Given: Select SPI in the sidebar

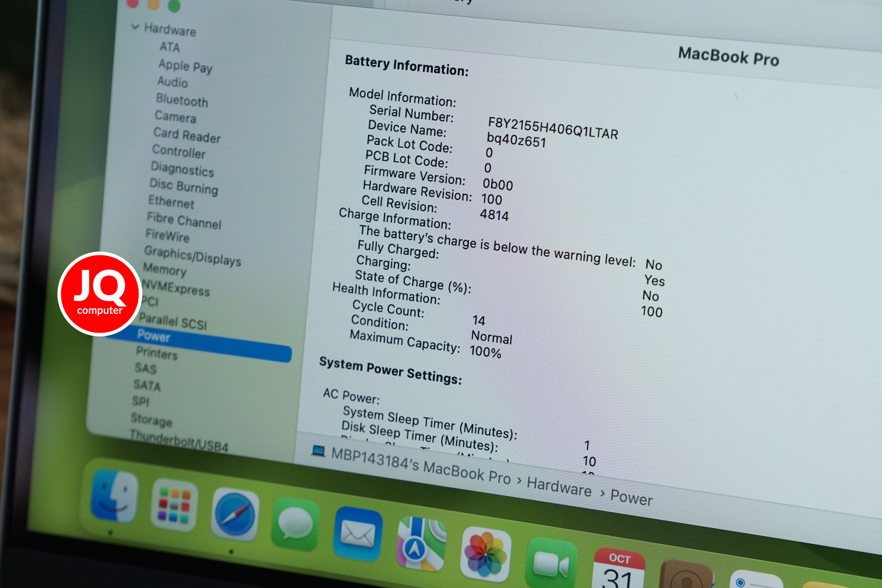Looking at the screenshot, I should pos(141,401).
